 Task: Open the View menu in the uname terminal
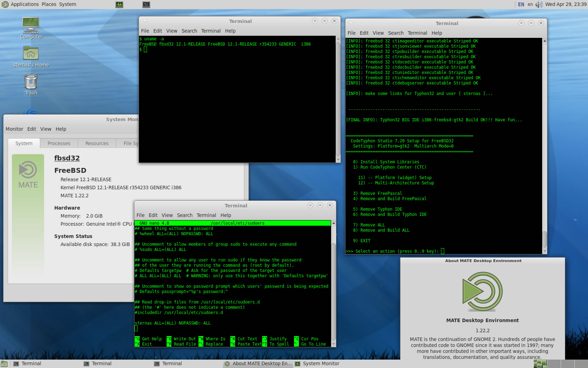171,31
